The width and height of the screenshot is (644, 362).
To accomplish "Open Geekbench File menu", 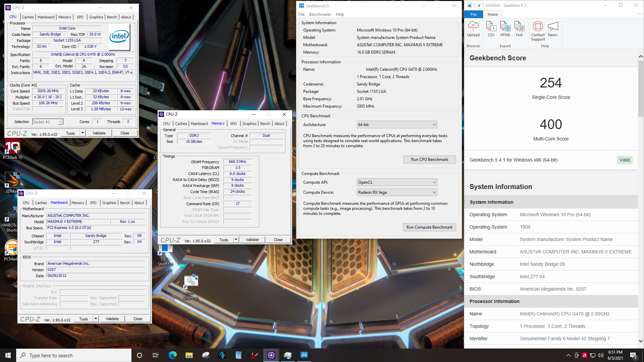I will [x=302, y=14].
